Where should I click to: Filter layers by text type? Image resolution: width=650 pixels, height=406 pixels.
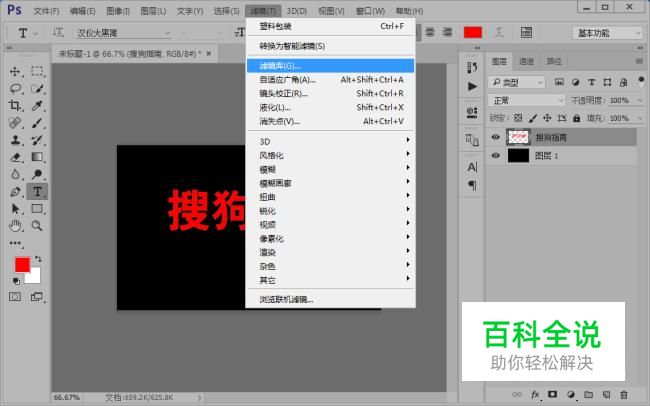tap(592, 82)
